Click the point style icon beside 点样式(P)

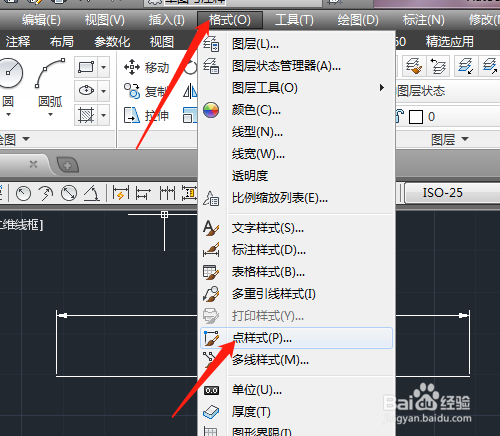coord(211,338)
